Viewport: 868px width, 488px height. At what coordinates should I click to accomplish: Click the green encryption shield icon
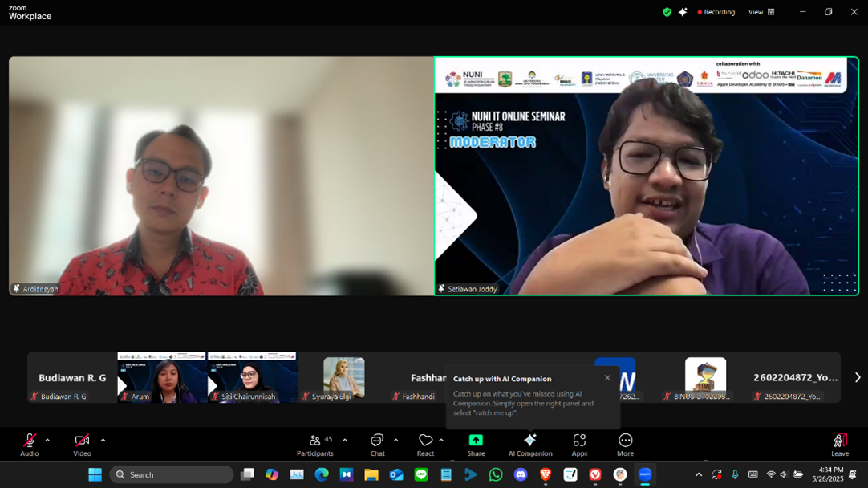tap(667, 12)
